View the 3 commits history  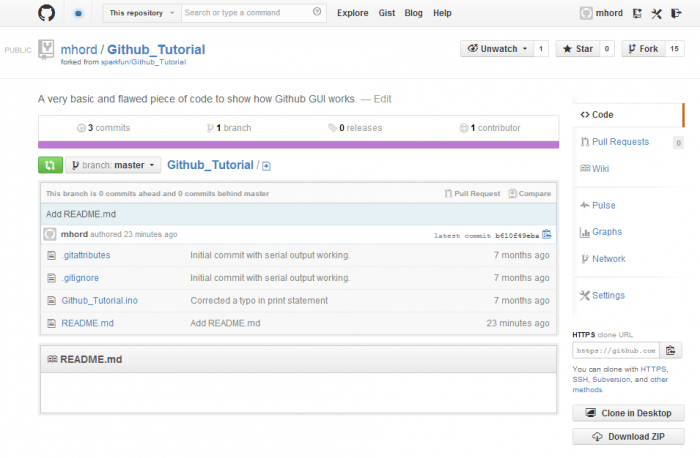tap(104, 128)
